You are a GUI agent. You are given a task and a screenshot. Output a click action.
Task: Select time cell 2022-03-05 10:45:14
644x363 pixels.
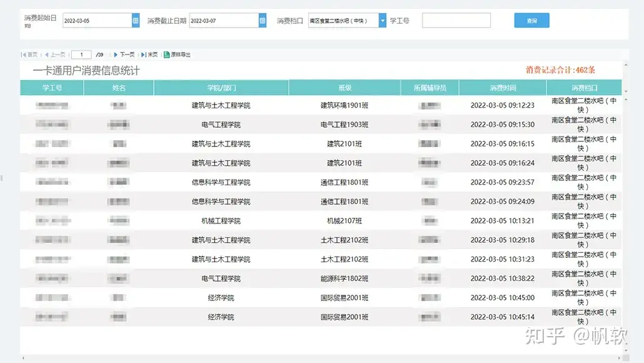(502, 317)
